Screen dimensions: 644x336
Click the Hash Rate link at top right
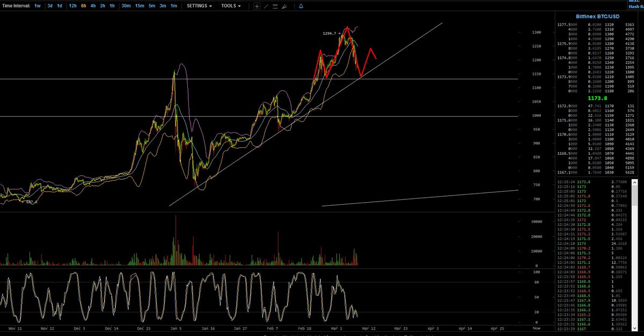[636, 8]
